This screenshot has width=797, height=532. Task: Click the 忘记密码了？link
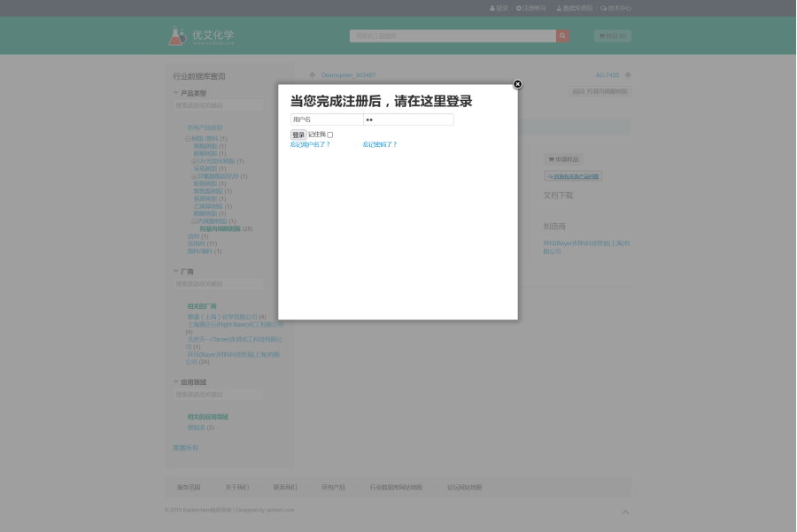tap(379, 144)
